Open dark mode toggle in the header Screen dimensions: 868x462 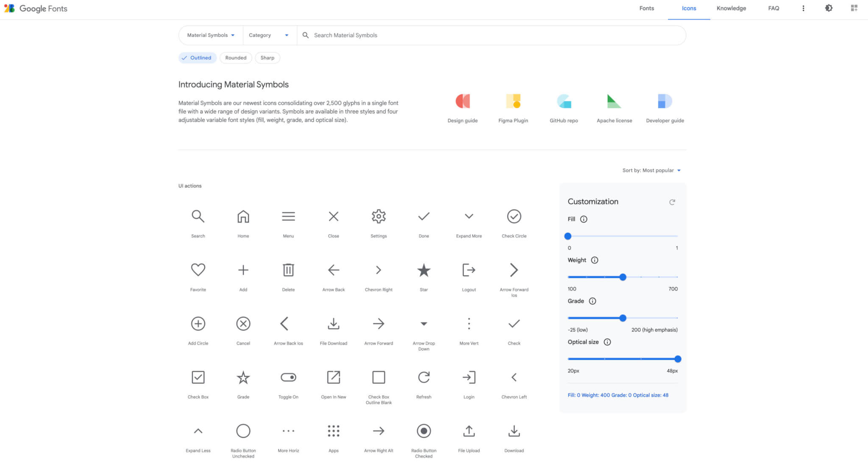829,8
